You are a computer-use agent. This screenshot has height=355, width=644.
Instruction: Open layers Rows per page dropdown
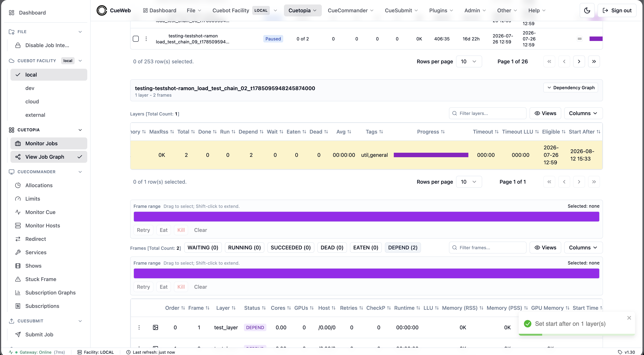coord(469,182)
